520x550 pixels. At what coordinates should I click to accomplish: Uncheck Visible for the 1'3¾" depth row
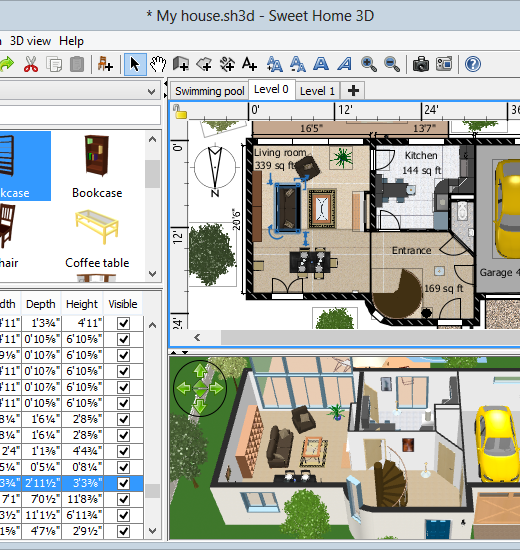coord(124,323)
